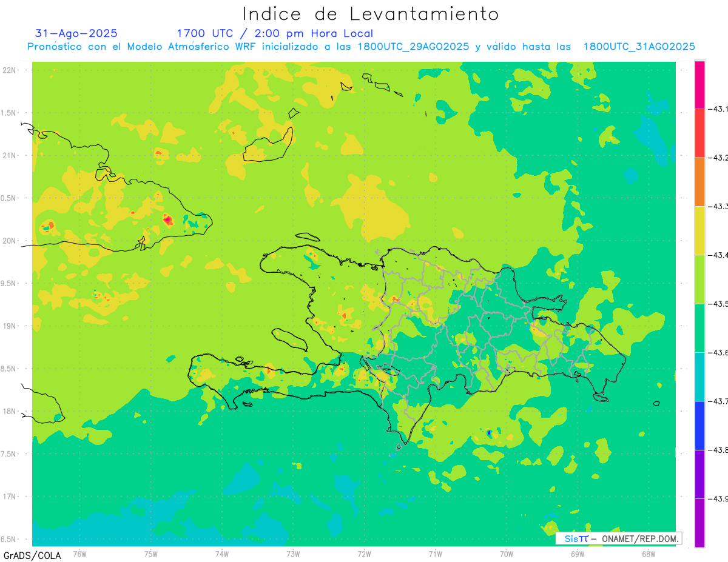
Task: Pick the red legend swatch below -43.1
Action: (x=699, y=133)
